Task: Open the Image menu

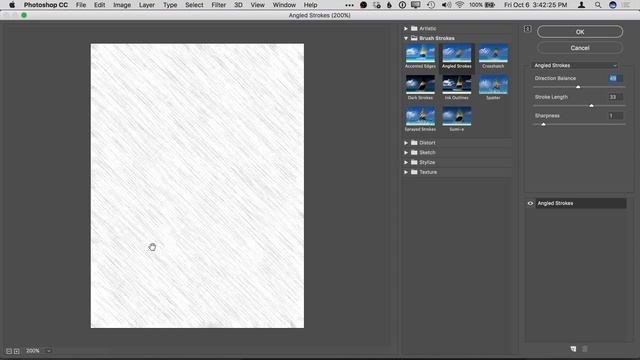Action: tap(122, 5)
